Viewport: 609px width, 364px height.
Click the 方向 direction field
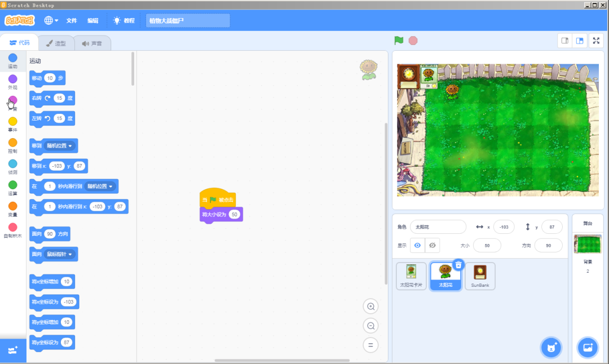click(x=549, y=246)
